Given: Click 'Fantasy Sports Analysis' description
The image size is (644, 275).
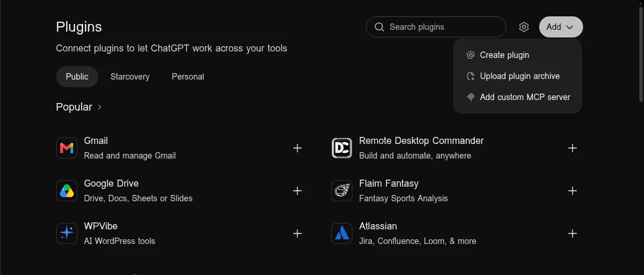Looking at the screenshot, I should tap(403, 199).
